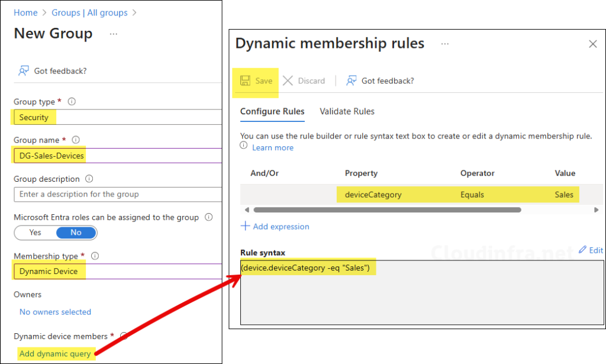The height and width of the screenshot is (364, 606).
Task: Open the ellipsis menu beside New Group title
Action: click(114, 34)
